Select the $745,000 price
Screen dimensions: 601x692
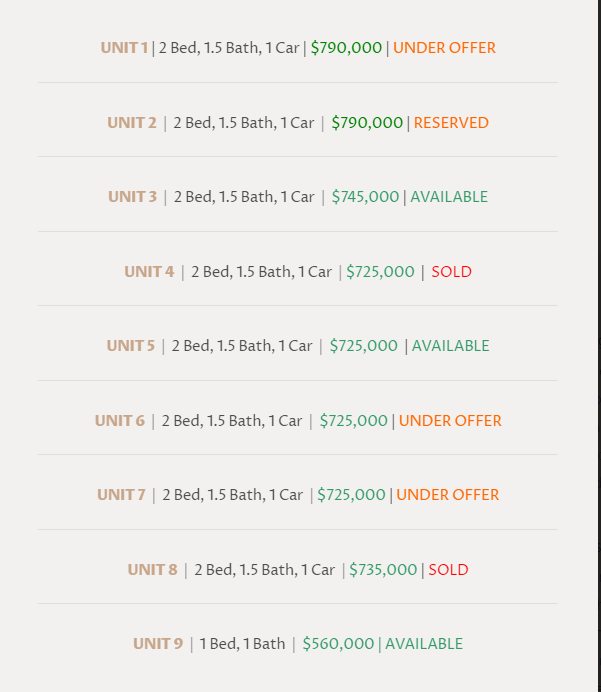[x=365, y=196]
